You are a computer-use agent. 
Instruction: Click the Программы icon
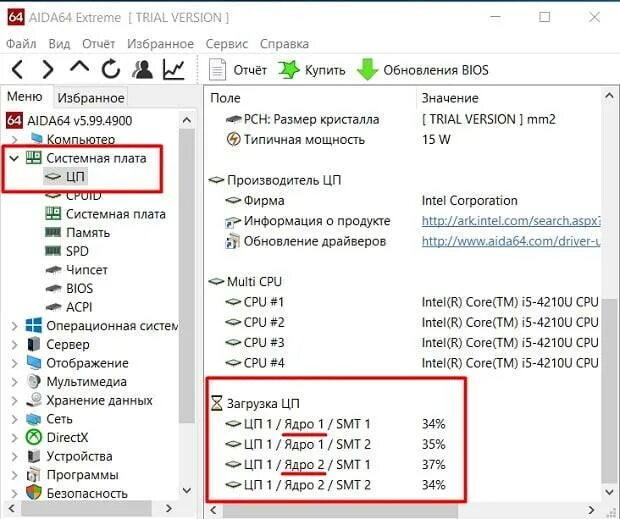[x=34, y=474]
